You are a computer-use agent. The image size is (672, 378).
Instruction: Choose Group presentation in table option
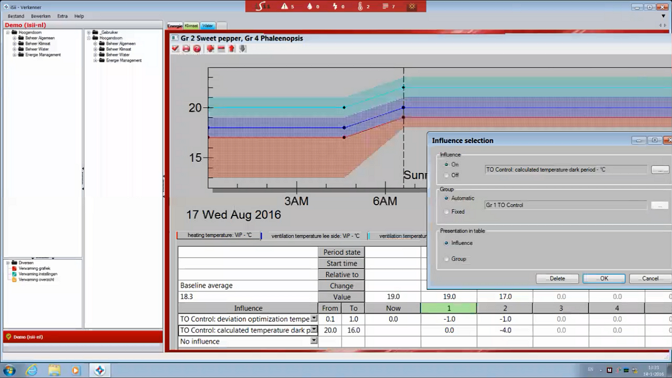(x=446, y=259)
